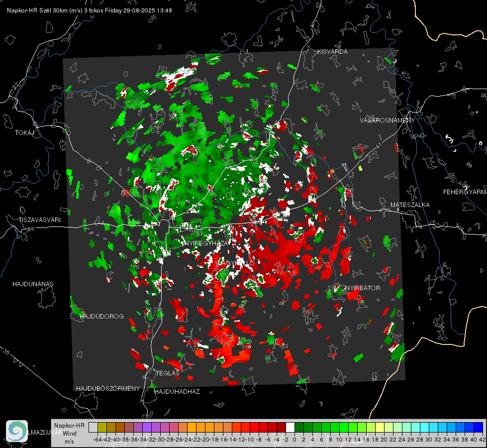Click road number 35 at lower left

[x=6, y=352]
